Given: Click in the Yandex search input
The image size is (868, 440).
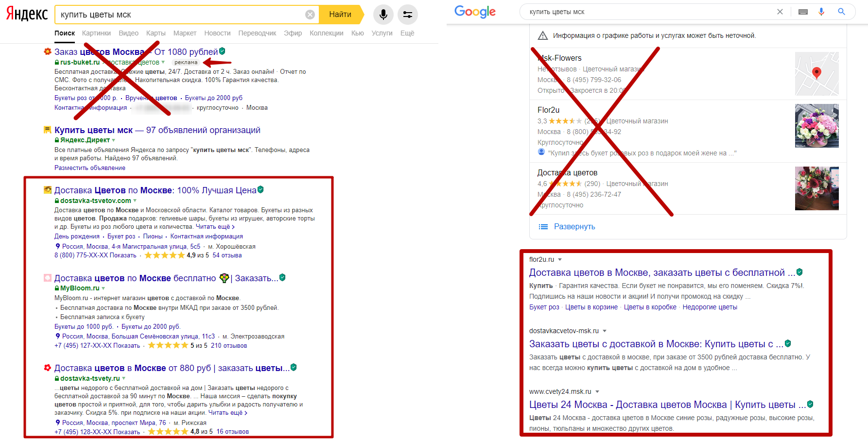Looking at the screenshot, I should 180,15.
